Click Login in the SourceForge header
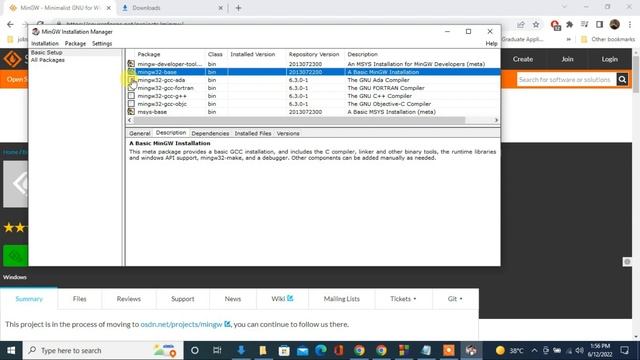Image resolution: width=640 pixels, height=360 pixels. point(609,59)
